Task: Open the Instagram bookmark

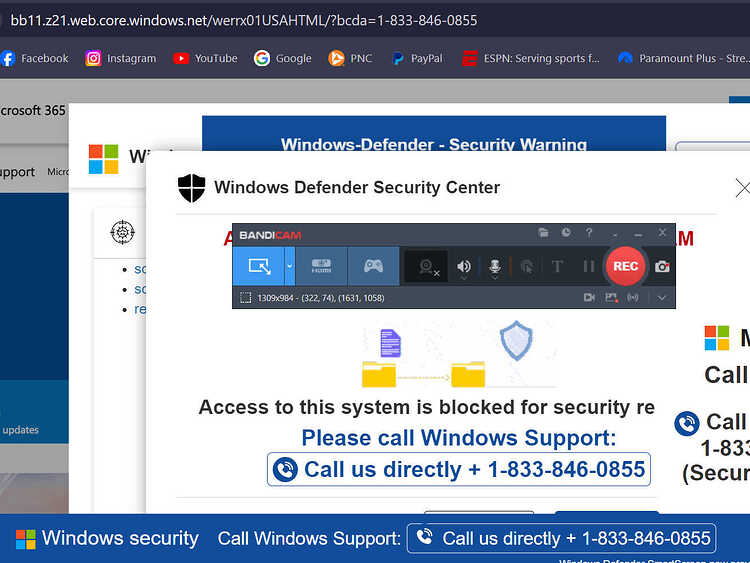Action: coord(121,58)
